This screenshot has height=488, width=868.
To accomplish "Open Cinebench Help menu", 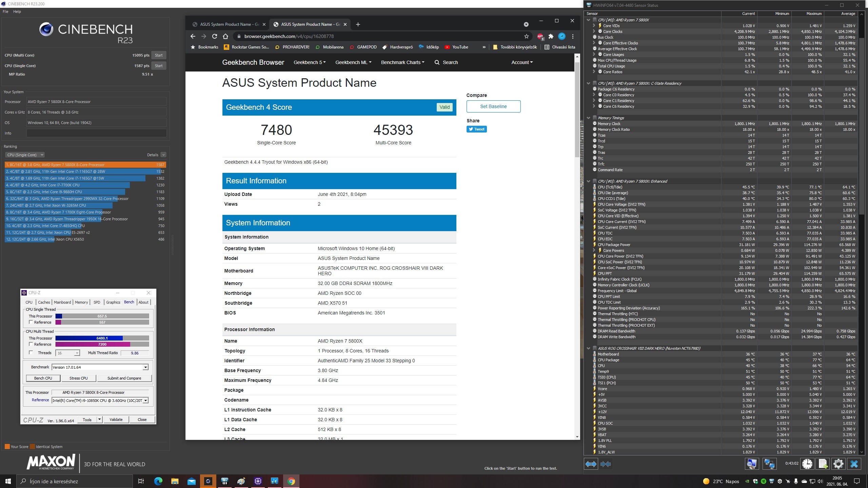I will [17, 12].
